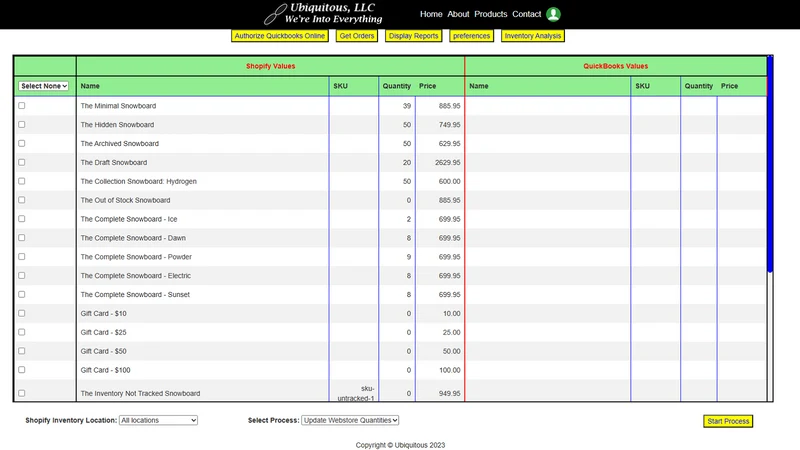Click the Shopify Values header

pos(270,66)
